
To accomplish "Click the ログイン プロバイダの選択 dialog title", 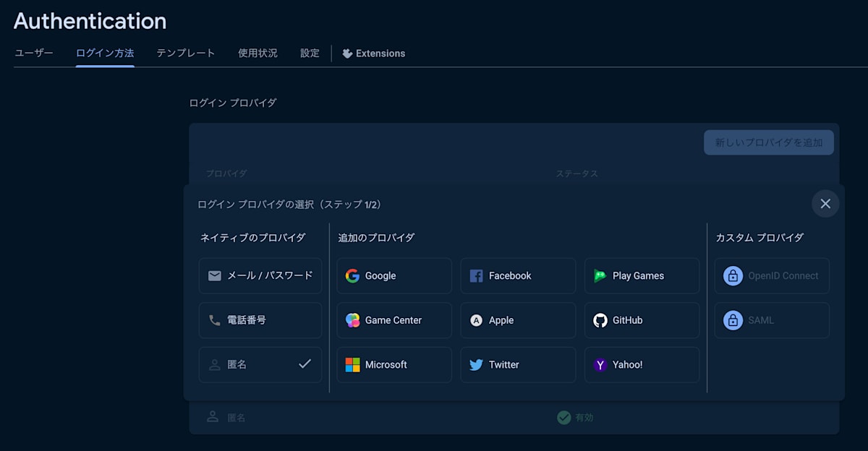I will pyautogui.click(x=291, y=205).
